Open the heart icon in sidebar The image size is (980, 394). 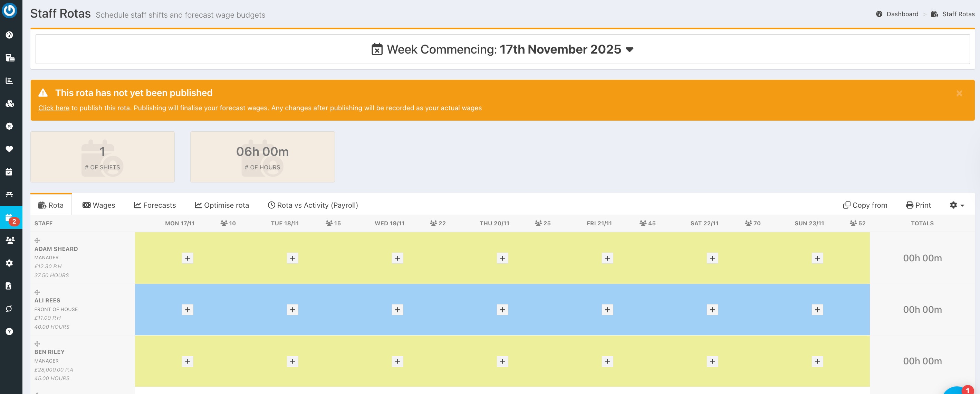[x=10, y=149]
